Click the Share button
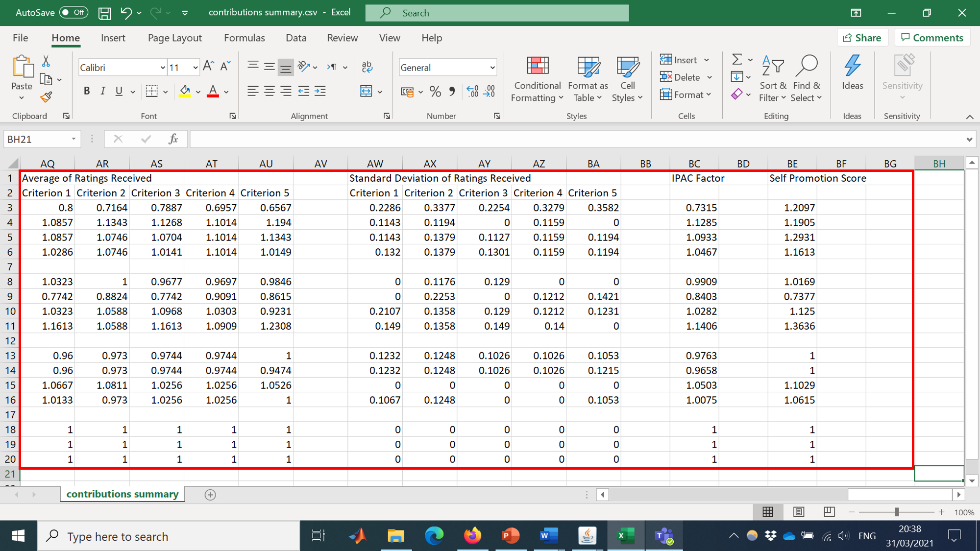This screenshot has width=980, height=551. [x=862, y=38]
